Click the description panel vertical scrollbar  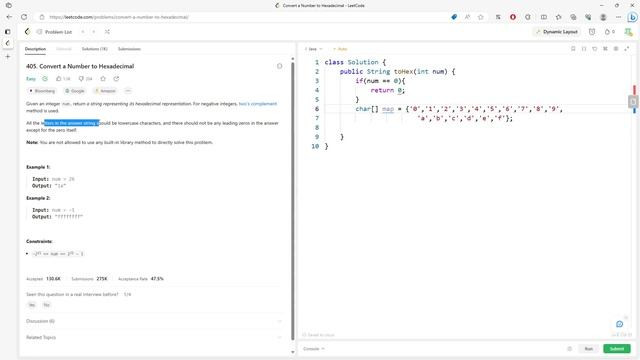[x=293, y=201]
